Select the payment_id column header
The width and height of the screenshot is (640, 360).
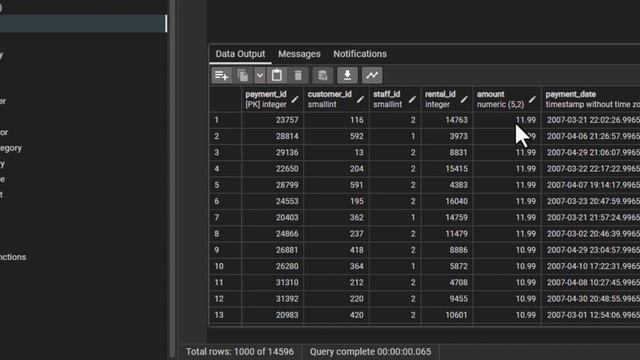pyautogui.click(x=272, y=99)
